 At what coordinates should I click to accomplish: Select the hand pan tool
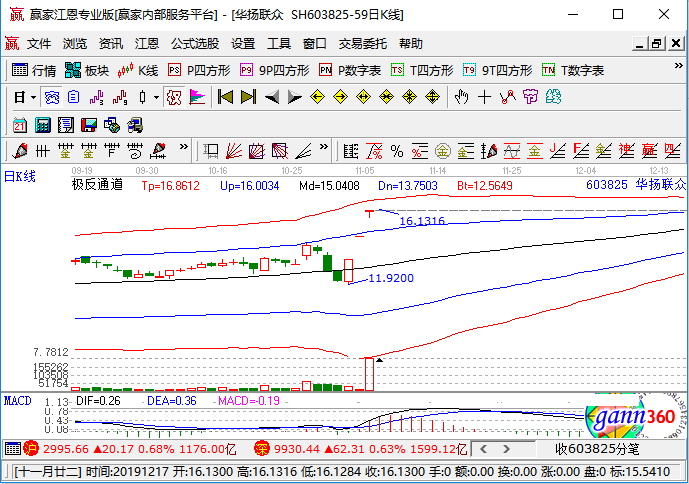[x=461, y=97]
